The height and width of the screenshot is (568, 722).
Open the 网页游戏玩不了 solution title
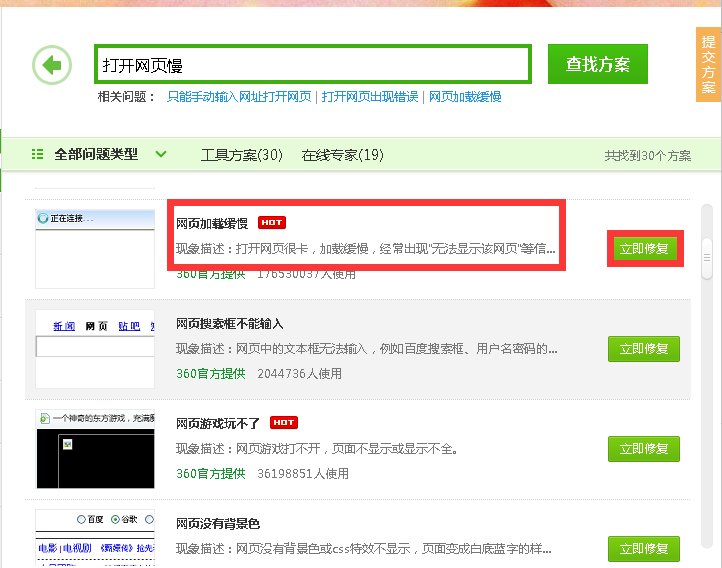218,423
